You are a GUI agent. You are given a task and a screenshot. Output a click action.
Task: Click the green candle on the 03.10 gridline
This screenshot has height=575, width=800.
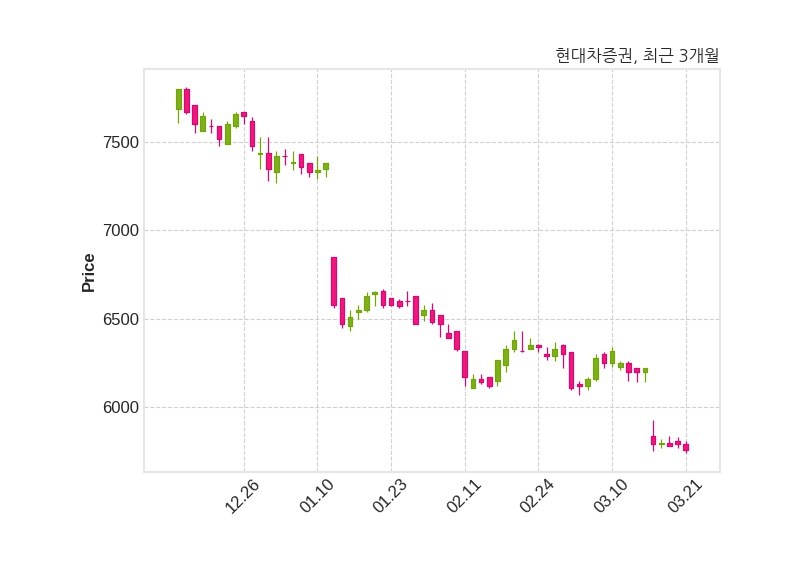612,357
